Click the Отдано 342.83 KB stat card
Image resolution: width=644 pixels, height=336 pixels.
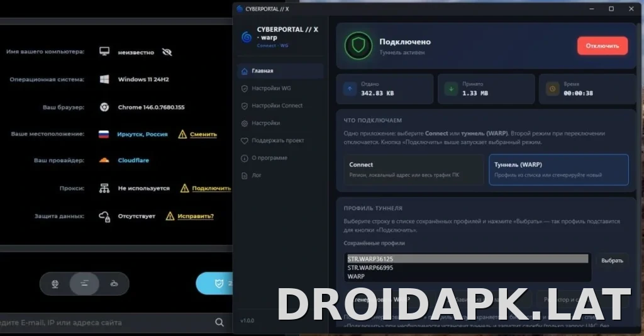coord(385,89)
